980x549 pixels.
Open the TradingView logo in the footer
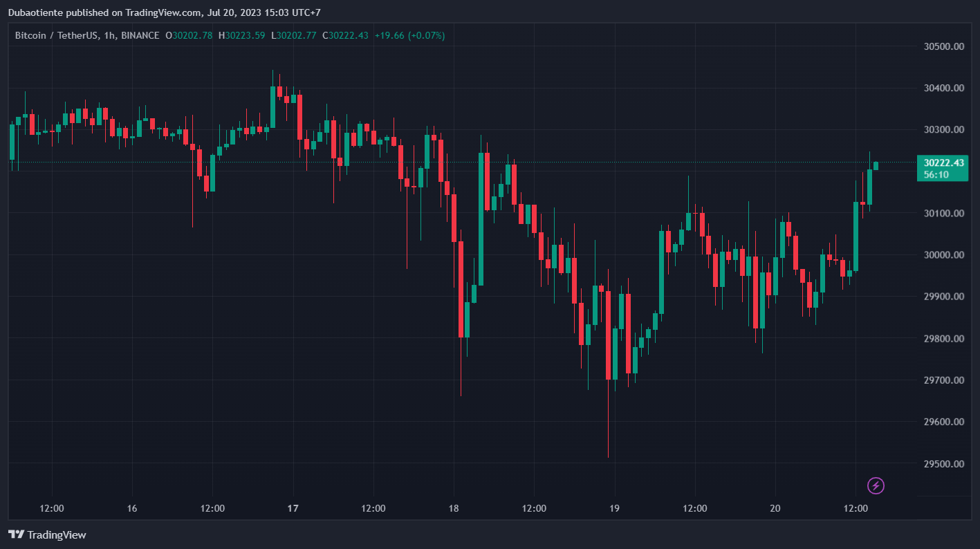point(47,534)
